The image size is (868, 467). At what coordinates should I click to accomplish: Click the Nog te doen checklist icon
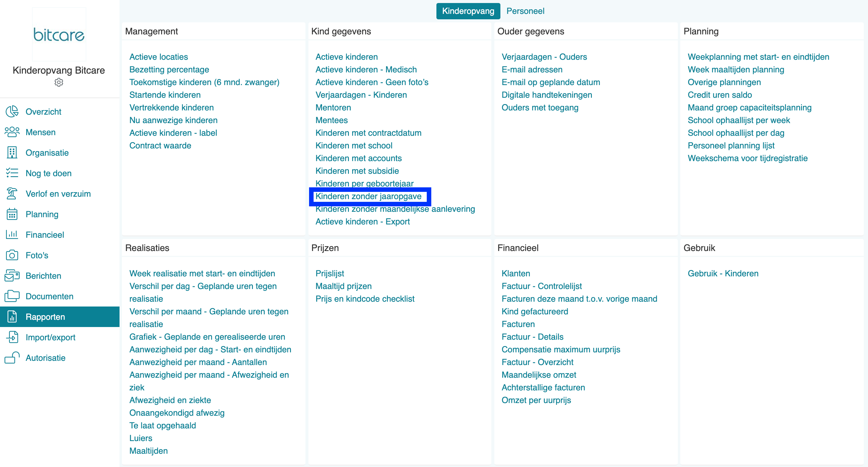pos(12,173)
